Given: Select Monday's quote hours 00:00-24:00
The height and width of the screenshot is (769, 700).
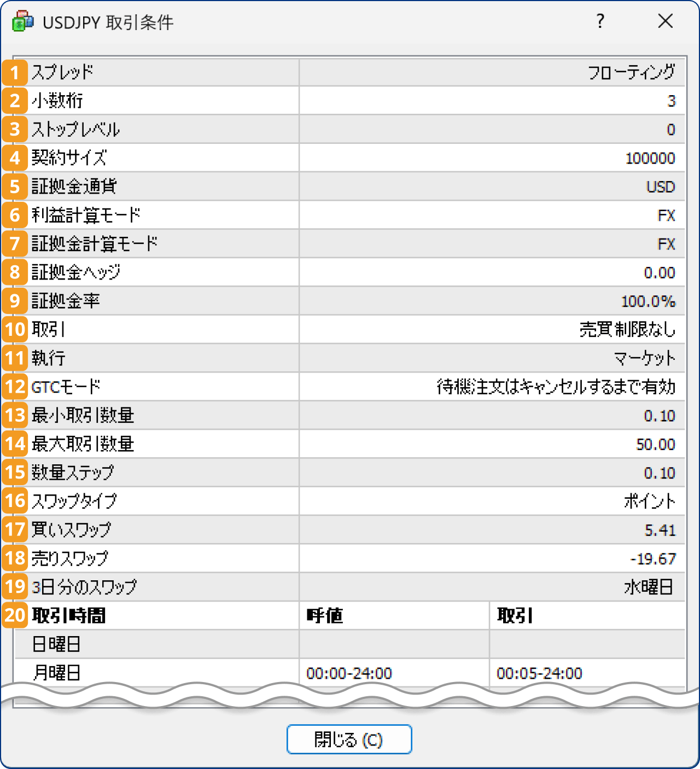Looking at the screenshot, I should pos(348,673).
